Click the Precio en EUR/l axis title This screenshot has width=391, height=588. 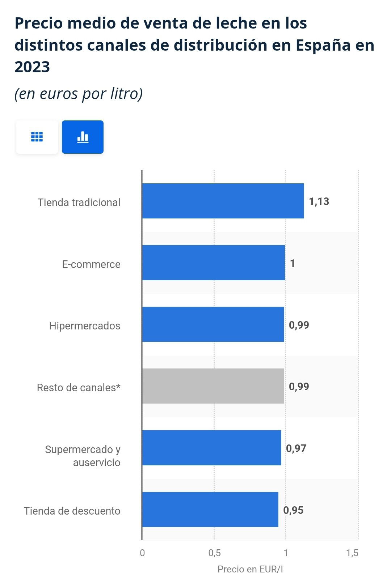pyautogui.click(x=250, y=569)
